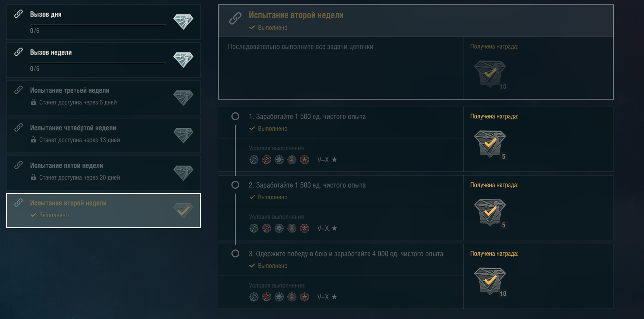Click the checkmark badge on the selected Испытание второй недели
The height and width of the screenshot is (319, 644).
pos(183,211)
